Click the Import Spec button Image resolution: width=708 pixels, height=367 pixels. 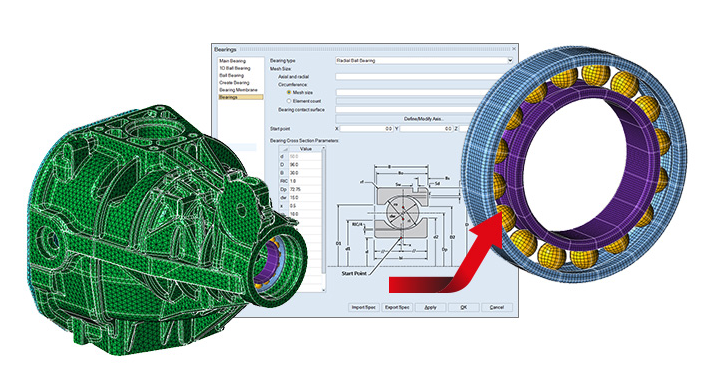363,307
